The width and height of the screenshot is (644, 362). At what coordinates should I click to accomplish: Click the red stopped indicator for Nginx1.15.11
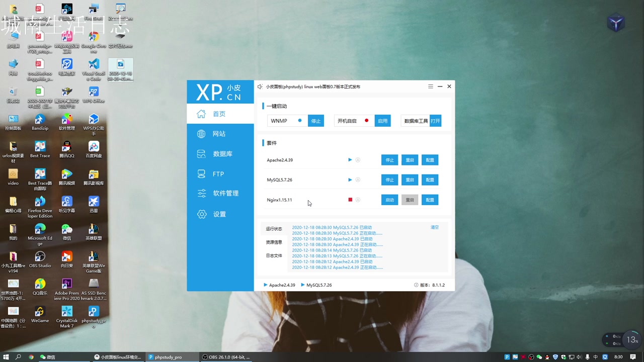click(350, 200)
